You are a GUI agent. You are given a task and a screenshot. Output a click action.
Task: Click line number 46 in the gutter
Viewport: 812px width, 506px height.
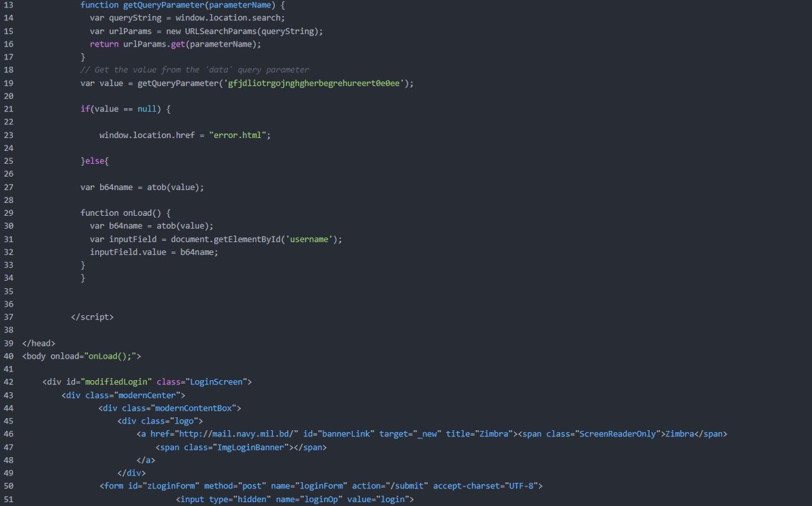click(8, 434)
